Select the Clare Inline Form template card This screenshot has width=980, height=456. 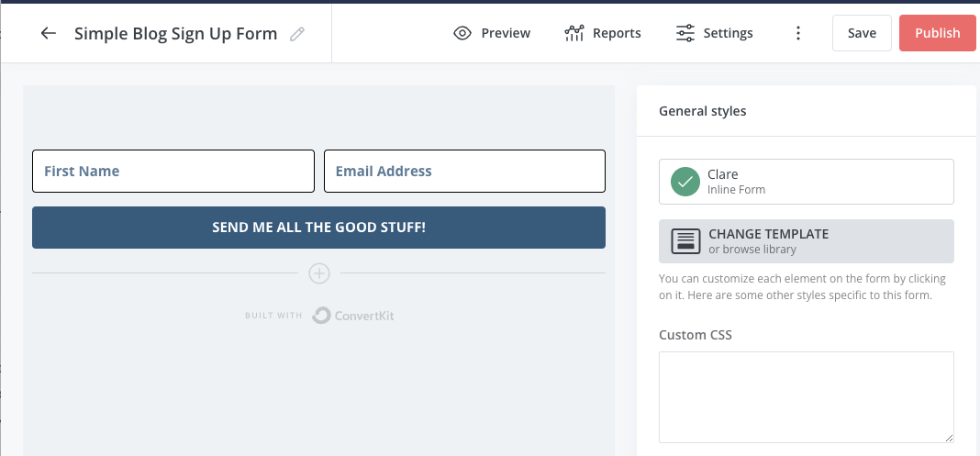807,182
